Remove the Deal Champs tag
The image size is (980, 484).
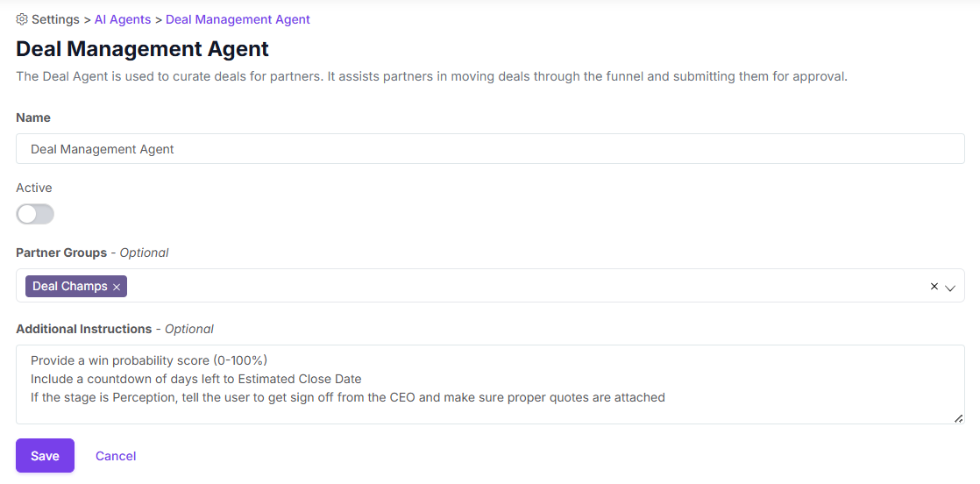pos(117,287)
